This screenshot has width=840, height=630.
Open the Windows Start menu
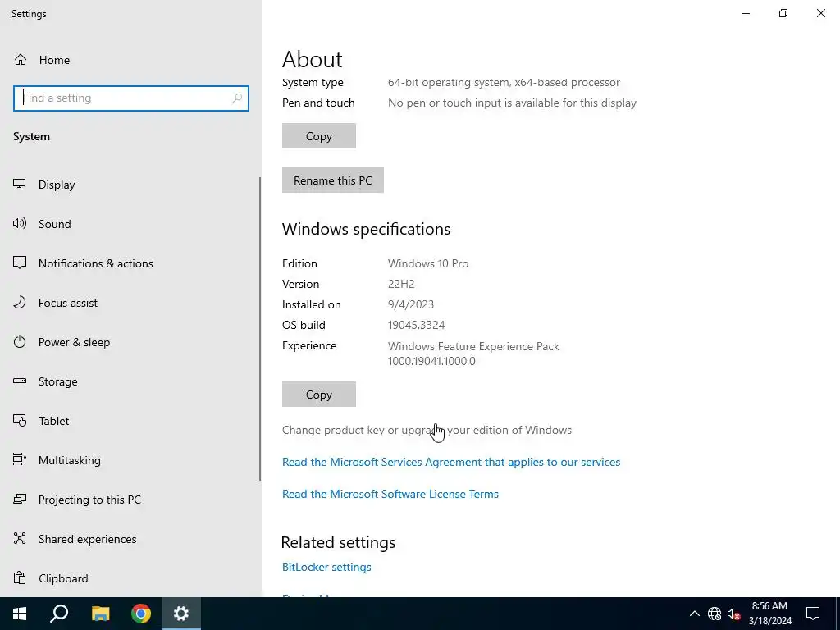coord(20,614)
